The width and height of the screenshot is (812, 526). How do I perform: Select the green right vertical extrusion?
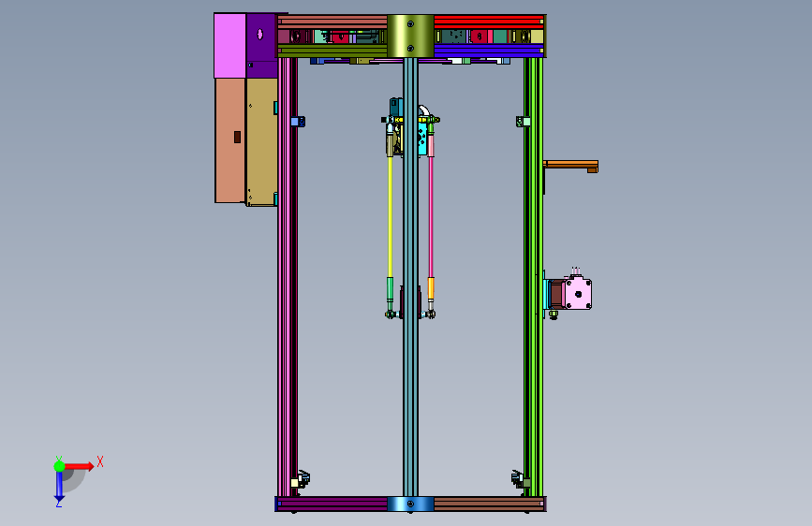pyautogui.click(x=535, y=277)
